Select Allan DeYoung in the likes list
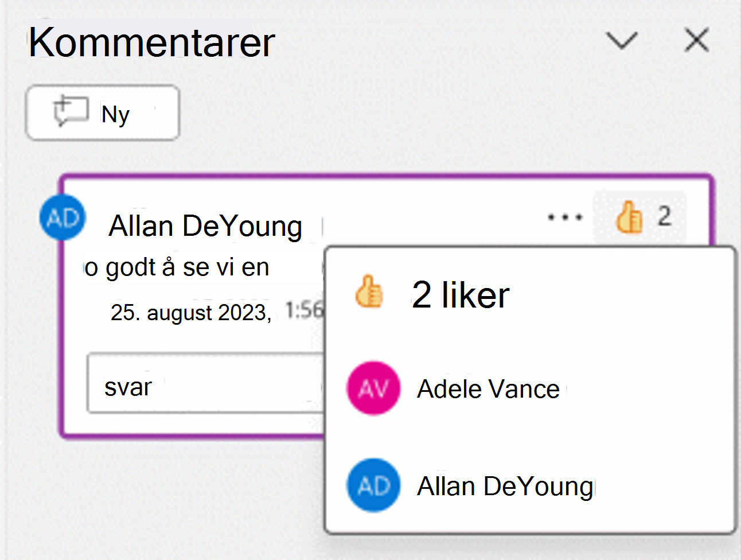The height and width of the screenshot is (560, 741). coord(505,487)
